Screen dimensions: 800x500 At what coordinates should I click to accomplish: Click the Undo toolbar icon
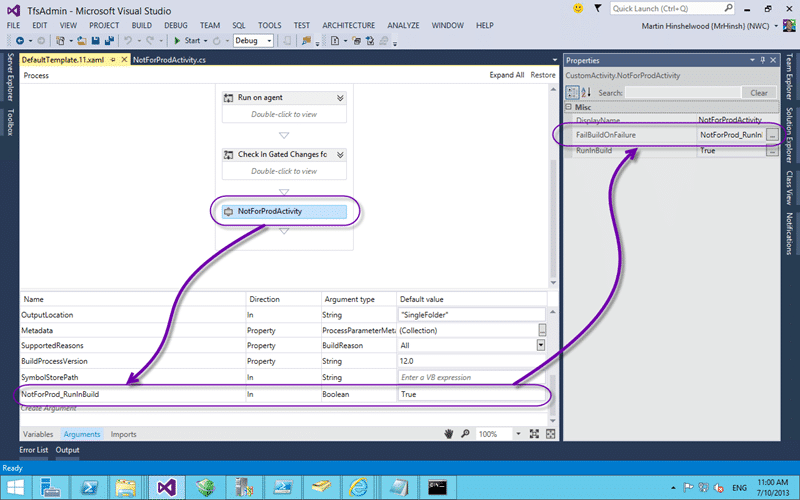tap(128, 41)
